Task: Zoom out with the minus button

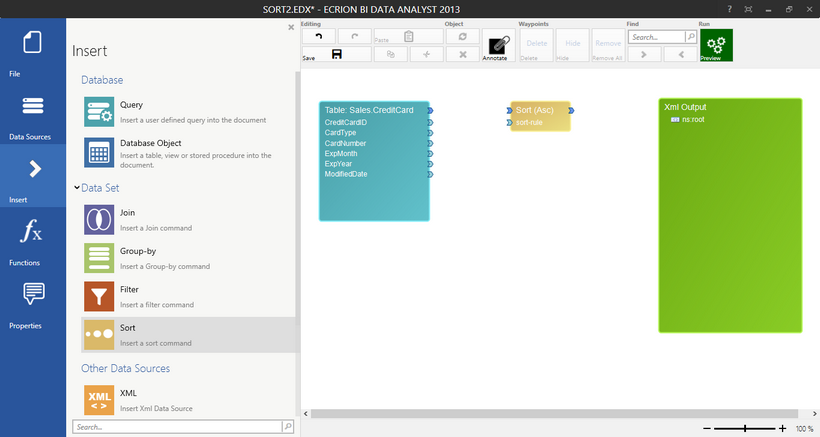Action: [x=707, y=429]
